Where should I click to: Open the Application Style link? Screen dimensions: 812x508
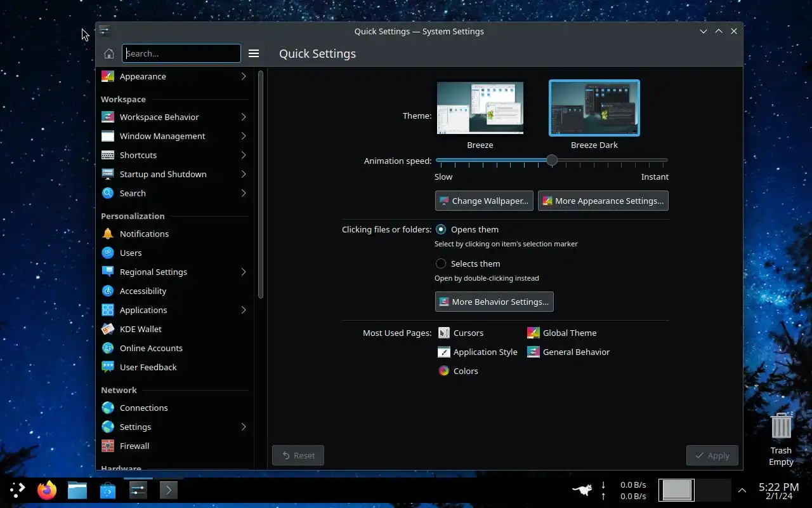478,352
